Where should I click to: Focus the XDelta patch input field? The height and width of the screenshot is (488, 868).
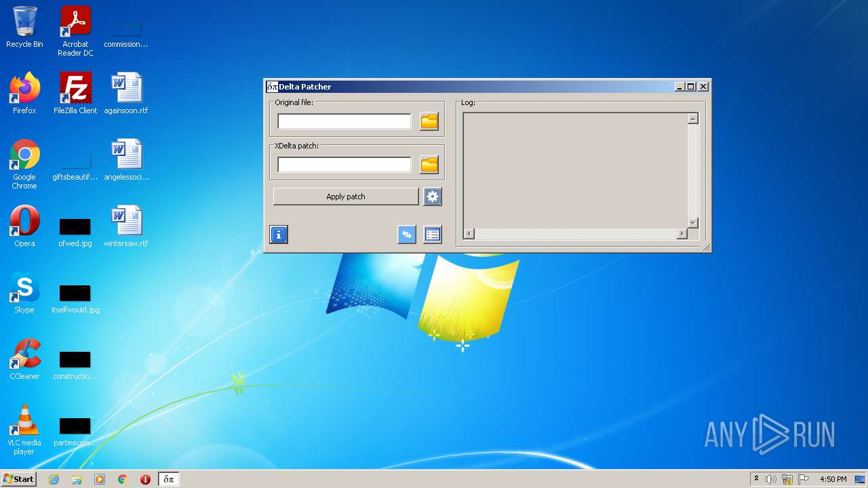[344, 165]
